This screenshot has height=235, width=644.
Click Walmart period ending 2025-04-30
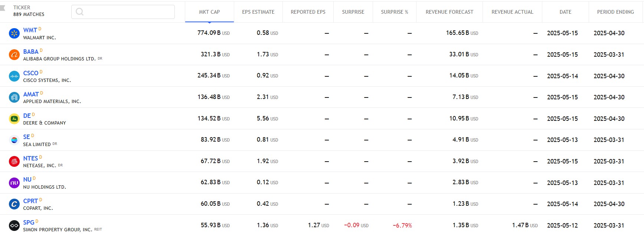[609, 33]
